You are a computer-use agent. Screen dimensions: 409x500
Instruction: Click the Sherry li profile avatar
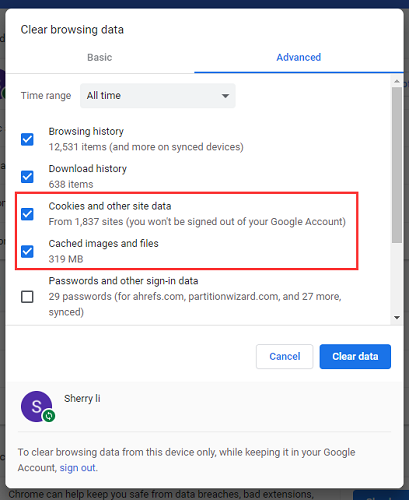[x=36, y=406]
